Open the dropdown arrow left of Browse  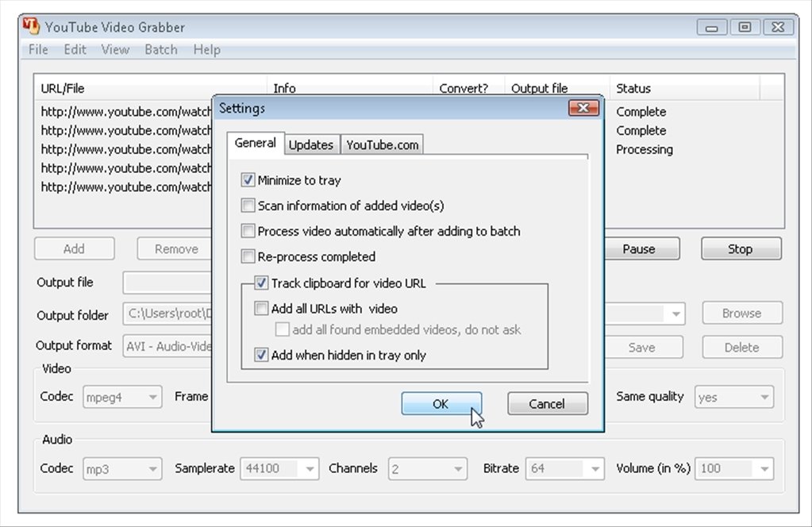675,314
